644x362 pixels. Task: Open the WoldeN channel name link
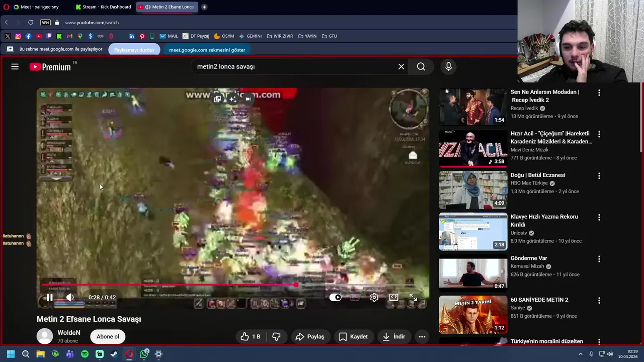(x=69, y=333)
